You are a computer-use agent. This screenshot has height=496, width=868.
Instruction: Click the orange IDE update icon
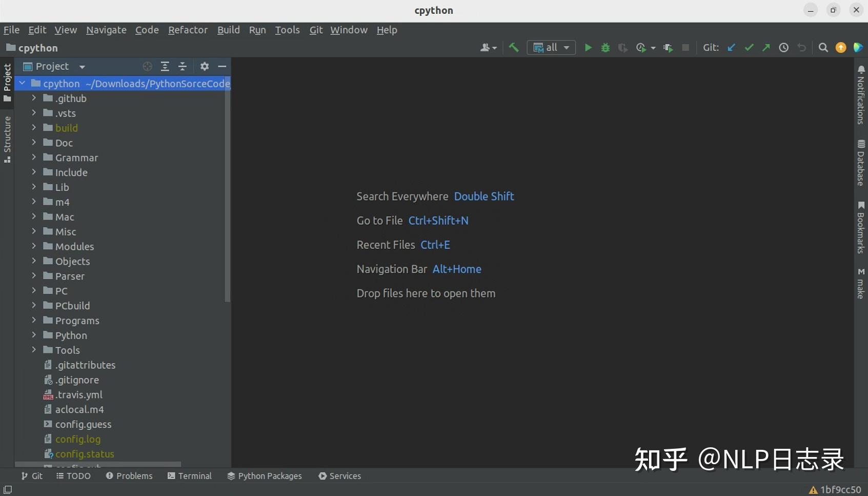coord(841,48)
